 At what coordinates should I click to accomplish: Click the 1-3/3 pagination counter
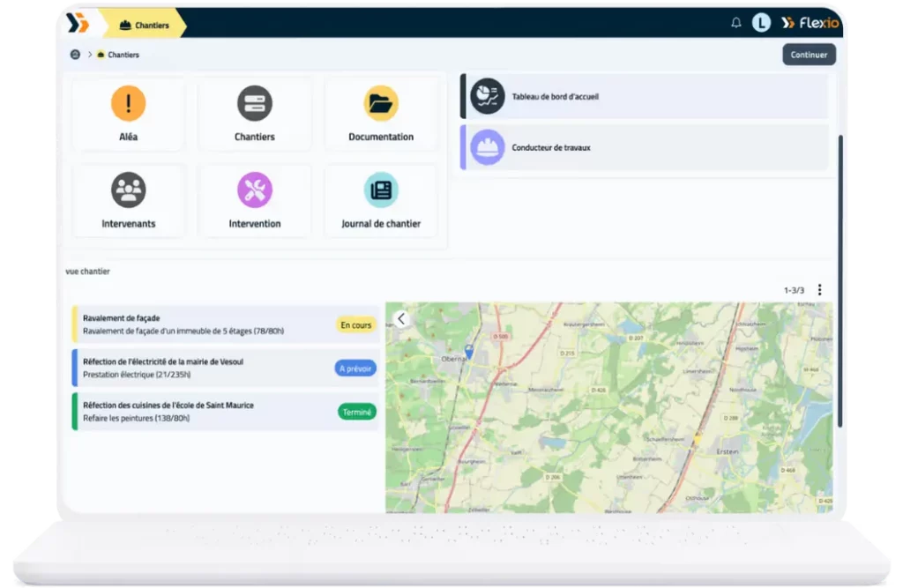click(795, 290)
